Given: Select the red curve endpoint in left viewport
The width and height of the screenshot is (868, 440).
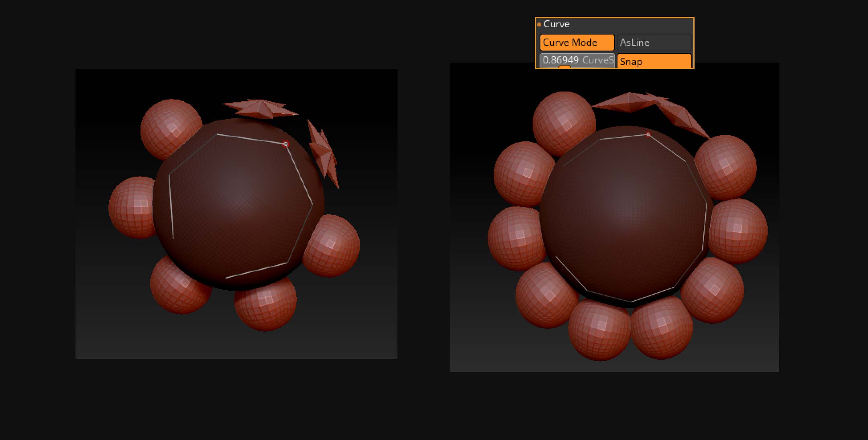Looking at the screenshot, I should coord(285,144).
